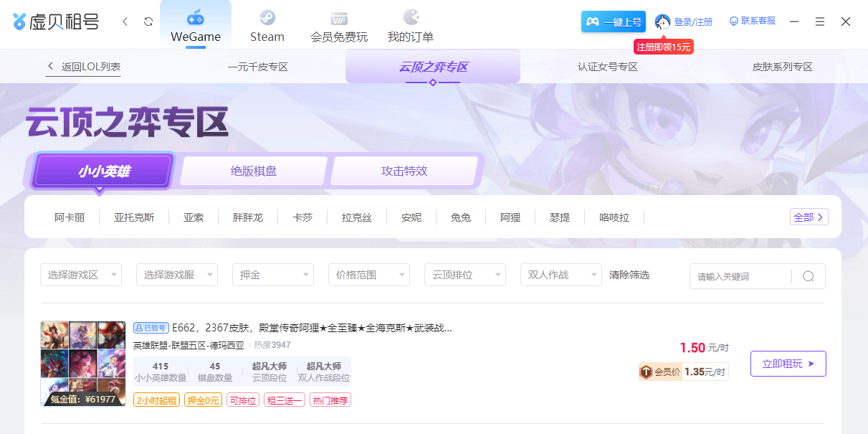The width and height of the screenshot is (868, 434).
Task: Return to LOL list via 返回LOL列表
Action: tap(83, 67)
